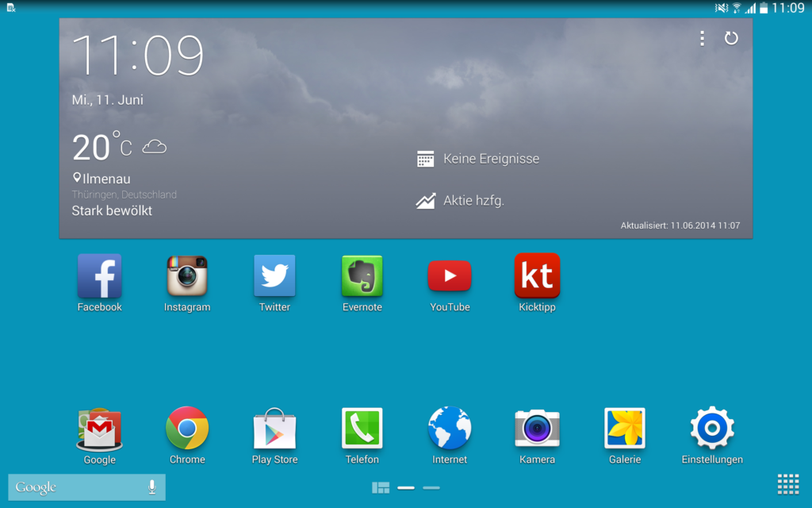Tap the Stark bewölkt weather description
The width and height of the screenshot is (812, 508).
pos(112,210)
